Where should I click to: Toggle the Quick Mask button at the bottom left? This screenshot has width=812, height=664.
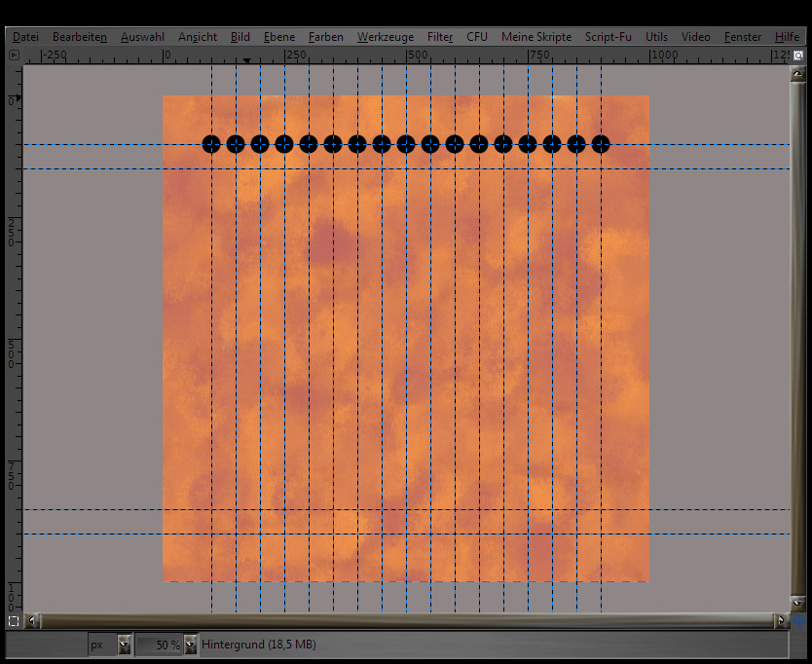[x=14, y=620]
